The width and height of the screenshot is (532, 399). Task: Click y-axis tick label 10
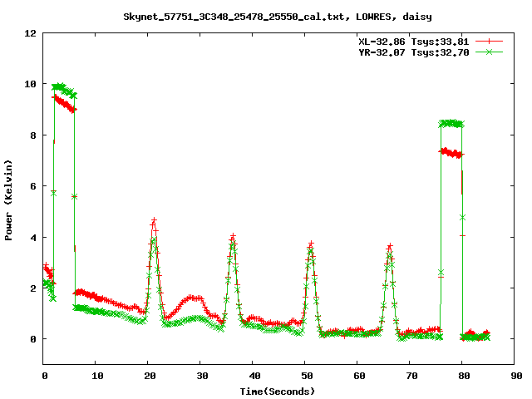(30, 84)
